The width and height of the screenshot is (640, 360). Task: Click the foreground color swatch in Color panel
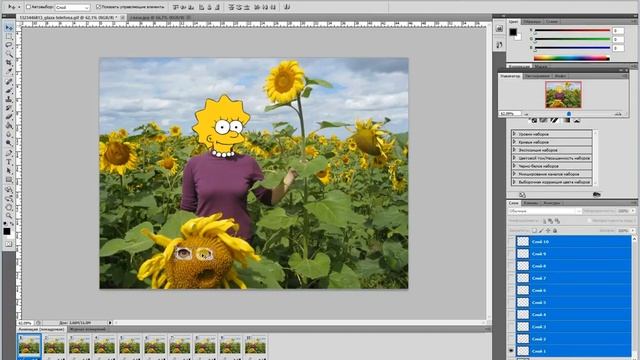click(513, 32)
